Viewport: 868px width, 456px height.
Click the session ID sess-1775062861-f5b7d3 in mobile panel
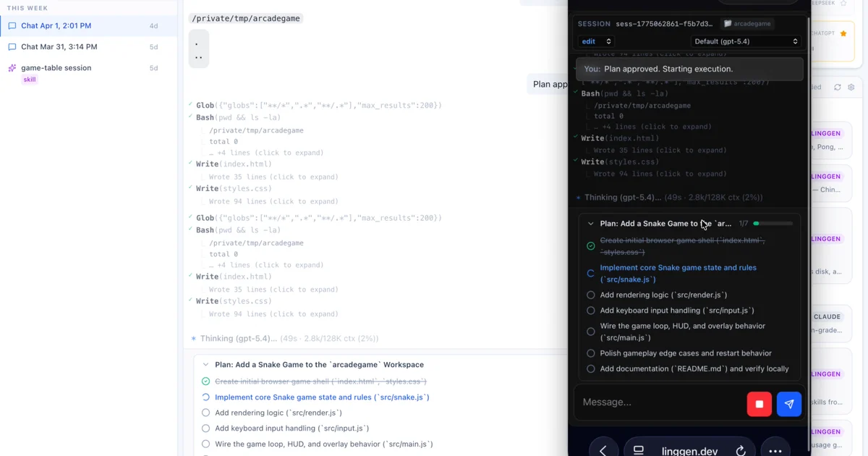[x=663, y=24]
